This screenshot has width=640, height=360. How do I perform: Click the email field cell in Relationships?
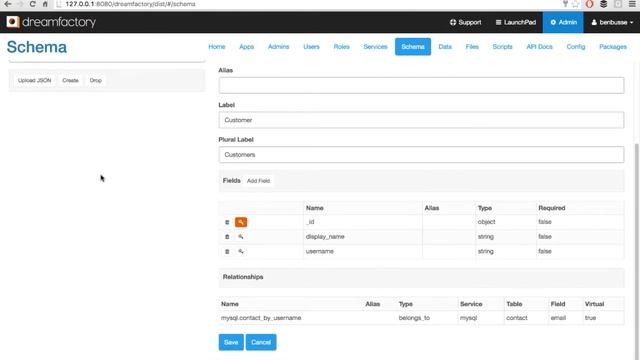[x=558, y=318]
